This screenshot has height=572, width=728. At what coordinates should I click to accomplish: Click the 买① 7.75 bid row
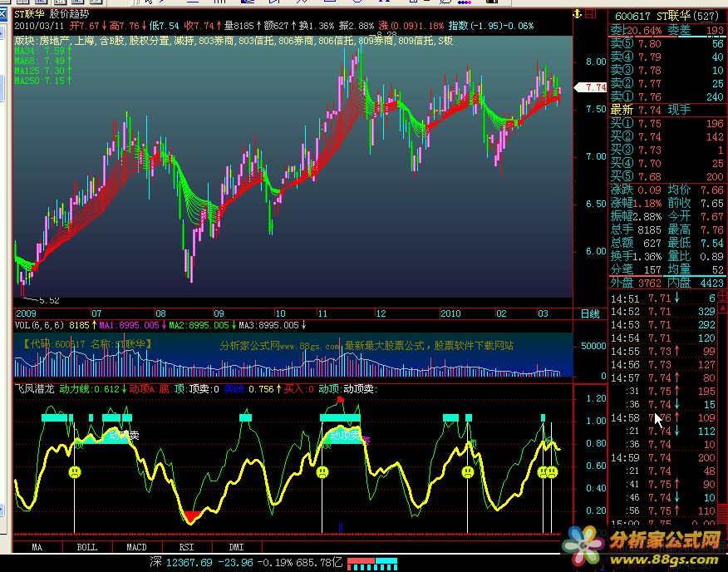(x=665, y=124)
